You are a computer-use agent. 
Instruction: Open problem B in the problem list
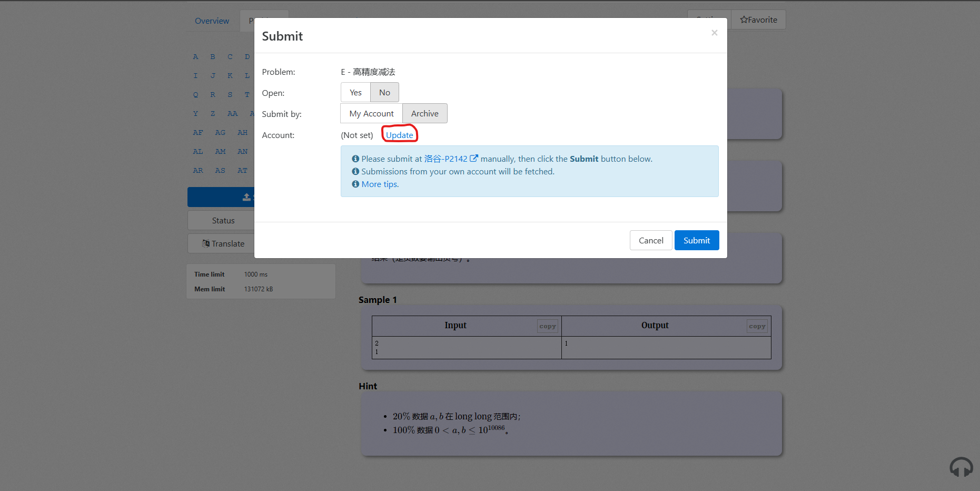click(x=213, y=56)
